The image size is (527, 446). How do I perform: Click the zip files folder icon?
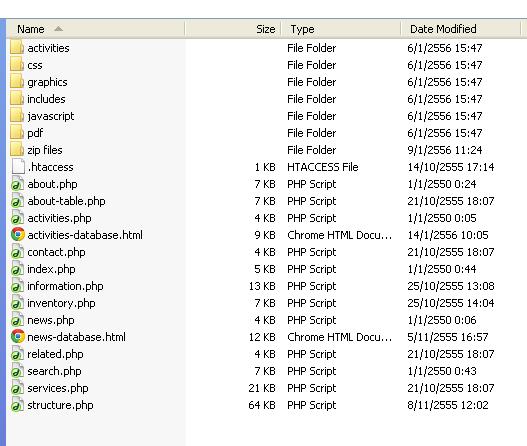coord(17,150)
